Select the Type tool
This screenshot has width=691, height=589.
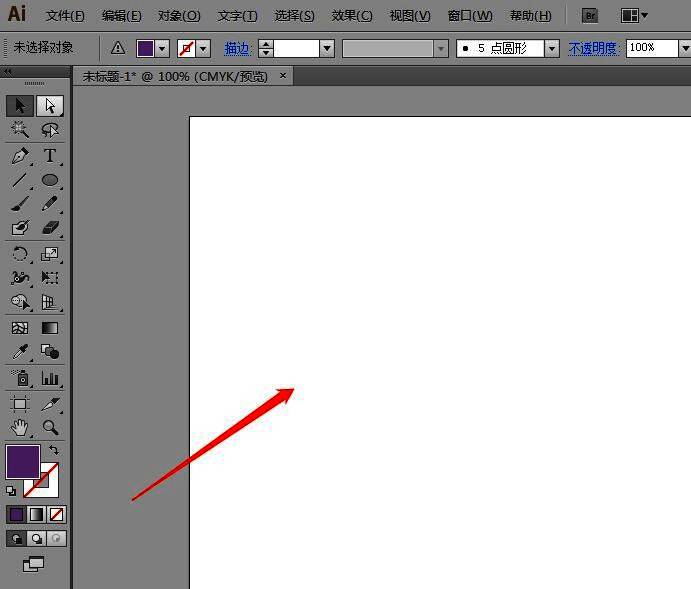pyautogui.click(x=49, y=156)
